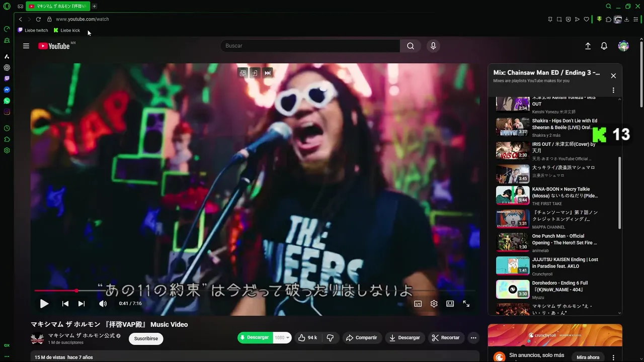This screenshot has height=362, width=644.
Task: Open a new browser tab
Action: (x=94, y=6)
